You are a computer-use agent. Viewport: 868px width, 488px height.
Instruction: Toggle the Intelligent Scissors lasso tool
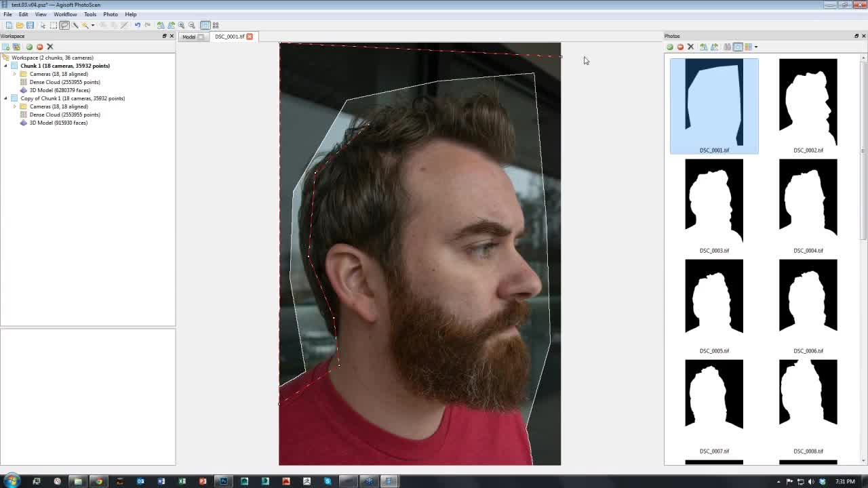tap(64, 25)
